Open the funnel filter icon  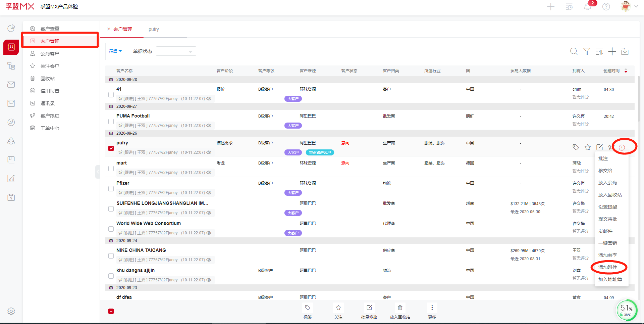(587, 51)
